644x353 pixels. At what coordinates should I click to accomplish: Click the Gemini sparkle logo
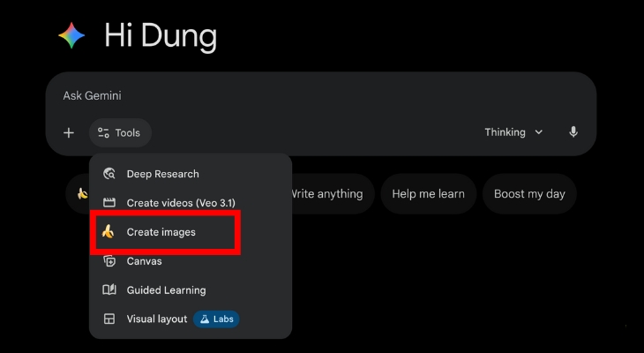[x=71, y=36]
